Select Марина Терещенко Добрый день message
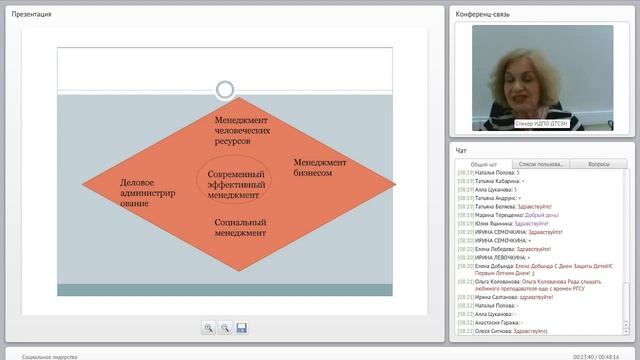The width and height of the screenshot is (640, 360). pyautogui.click(x=508, y=215)
